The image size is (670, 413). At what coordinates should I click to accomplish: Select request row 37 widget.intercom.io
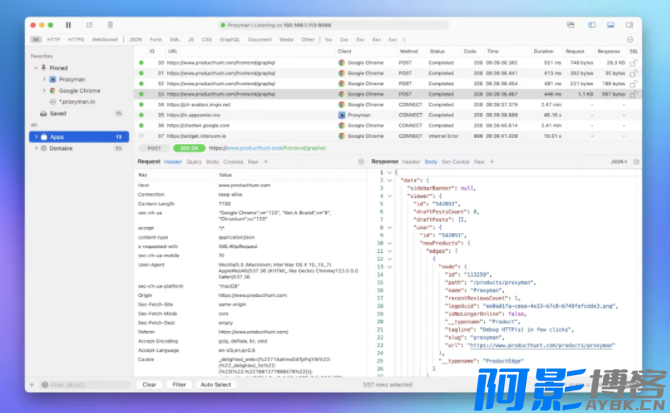pos(387,136)
